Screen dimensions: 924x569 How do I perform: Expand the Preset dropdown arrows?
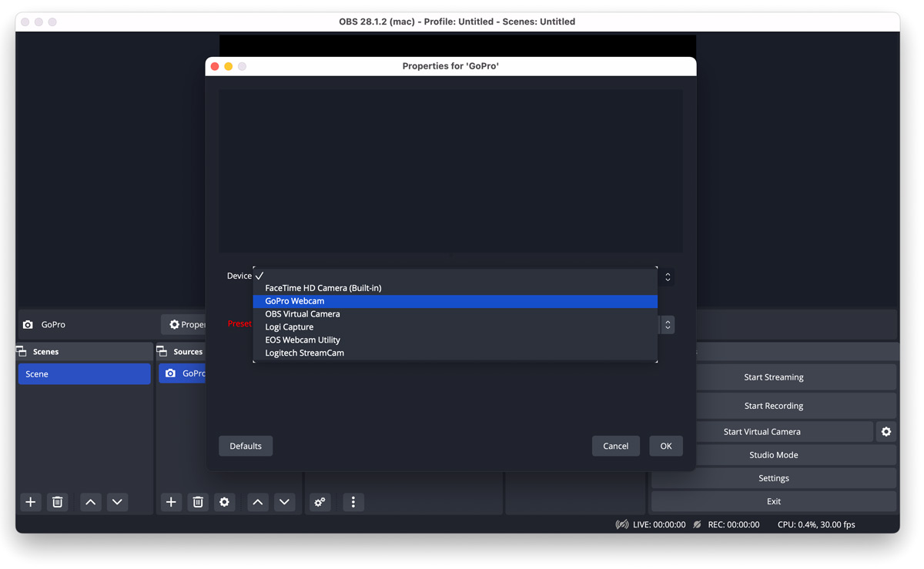[x=668, y=325]
